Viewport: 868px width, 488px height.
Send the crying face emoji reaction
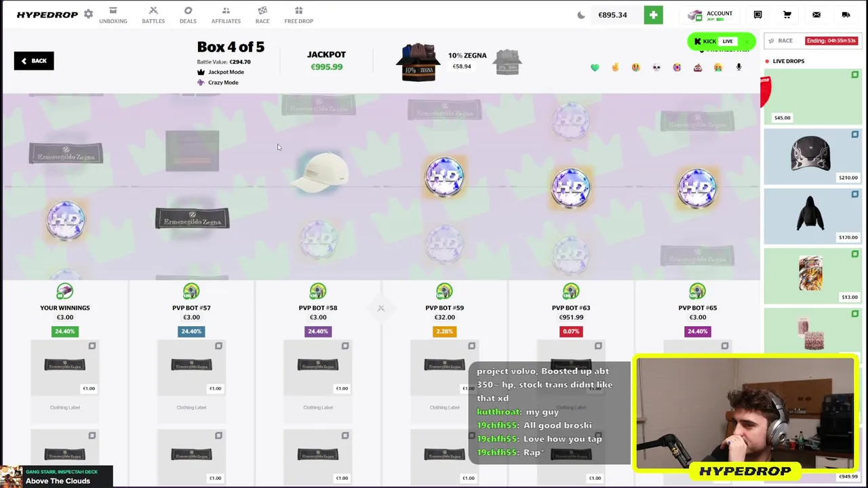pos(677,67)
